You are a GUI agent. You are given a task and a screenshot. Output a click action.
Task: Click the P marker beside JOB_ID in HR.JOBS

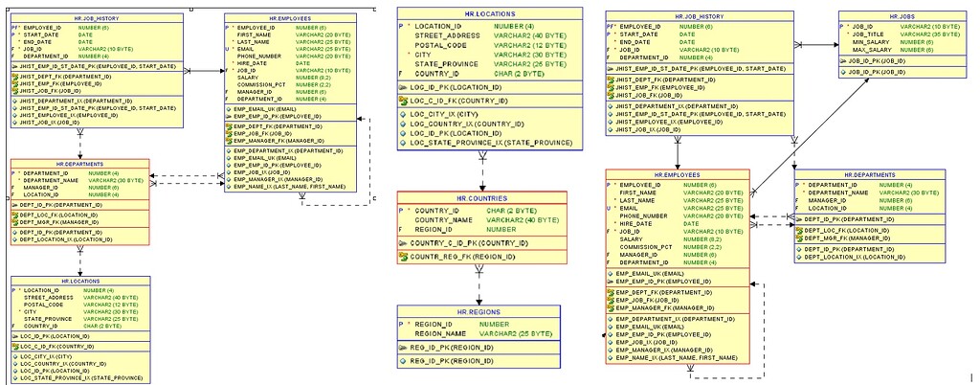tap(842, 27)
